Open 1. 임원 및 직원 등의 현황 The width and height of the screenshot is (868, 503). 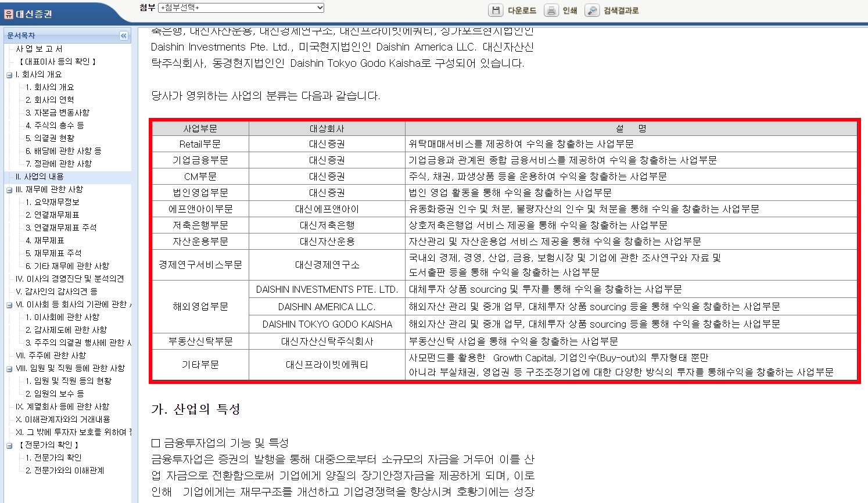69,381
